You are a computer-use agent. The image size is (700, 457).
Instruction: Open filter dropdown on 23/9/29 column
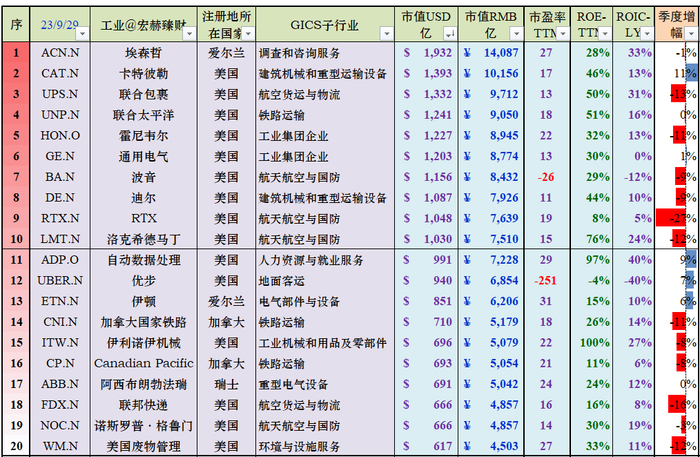coord(83,33)
